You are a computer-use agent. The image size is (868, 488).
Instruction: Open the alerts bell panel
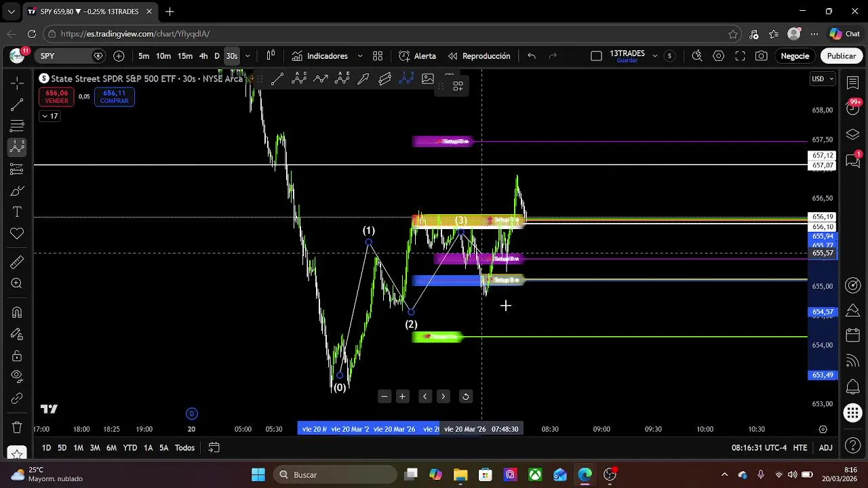click(x=853, y=387)
